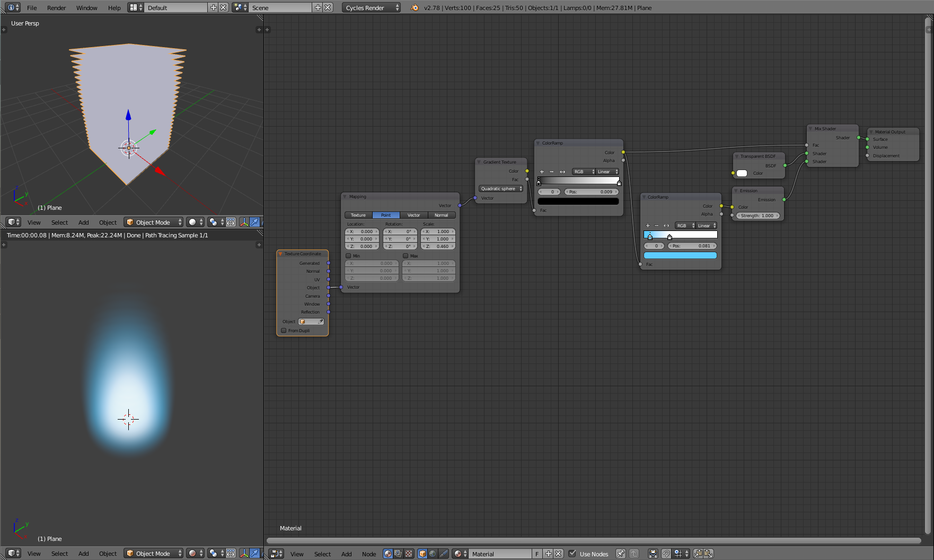Select the compositing node tree type icon
This screenshot has height=560, width=934.
[398, 554]
